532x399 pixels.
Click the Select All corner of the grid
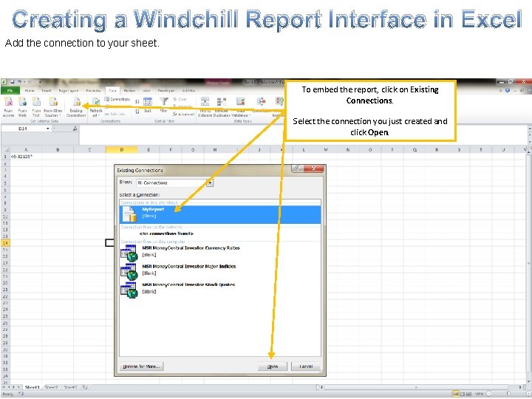pos(5,149)
